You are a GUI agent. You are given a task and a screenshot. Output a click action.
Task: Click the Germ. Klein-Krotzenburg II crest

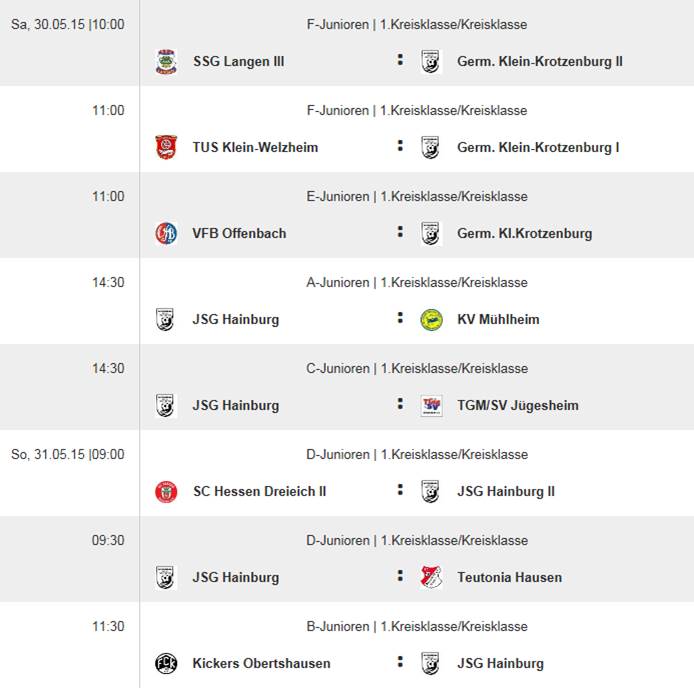click(x=431, y=62)
